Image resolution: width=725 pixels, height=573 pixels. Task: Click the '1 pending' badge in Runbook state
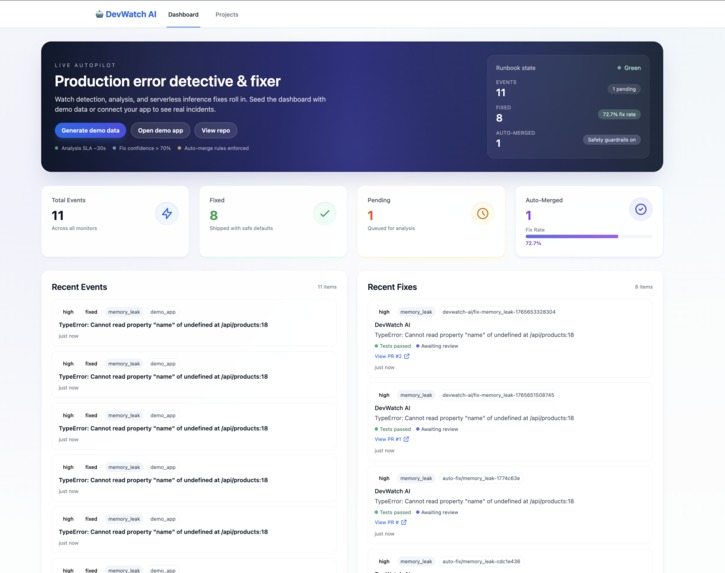[624, 89]
